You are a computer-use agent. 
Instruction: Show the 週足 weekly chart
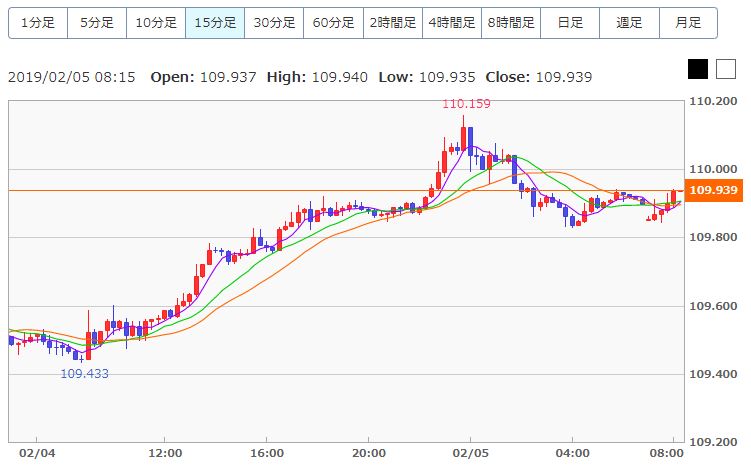point(629,23)
